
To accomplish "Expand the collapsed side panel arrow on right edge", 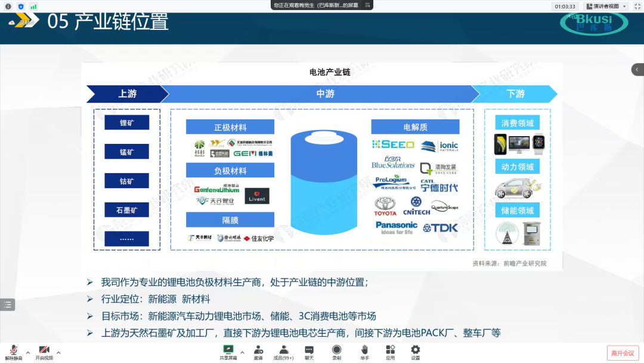I will (637, 69).
